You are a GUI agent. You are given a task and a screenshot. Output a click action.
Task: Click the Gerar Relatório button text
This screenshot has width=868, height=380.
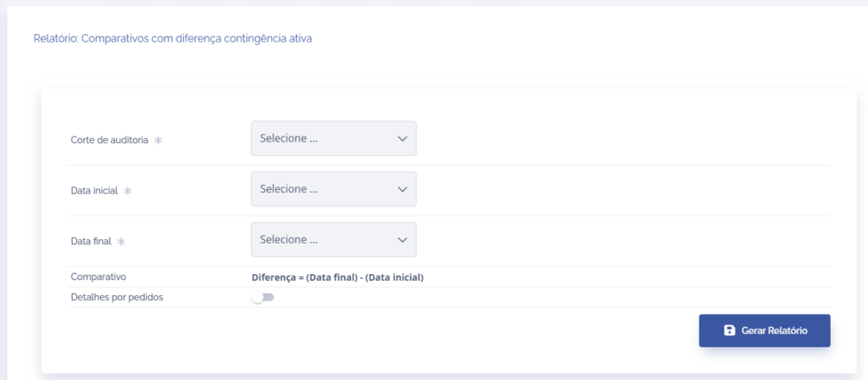pos(774,331)
